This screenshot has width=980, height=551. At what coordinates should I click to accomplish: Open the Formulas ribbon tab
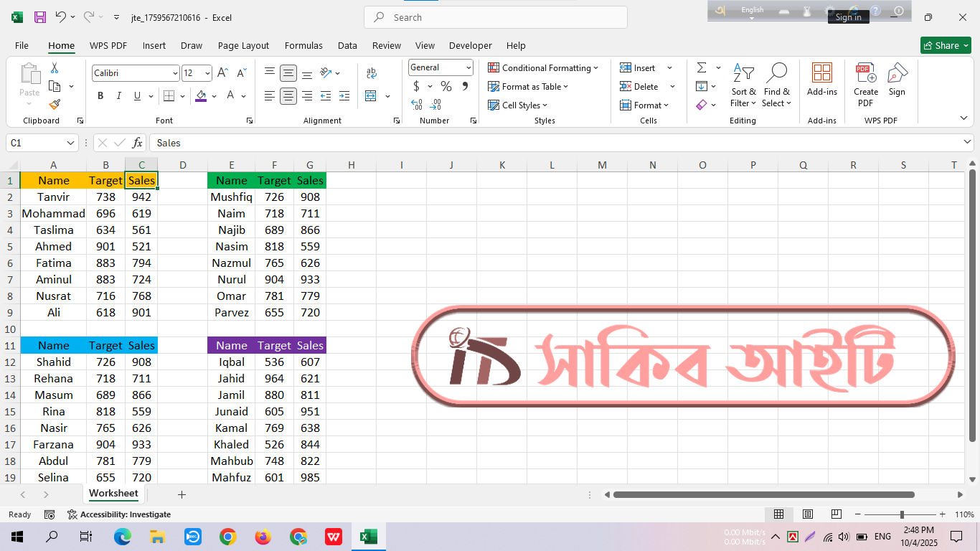(x=303, y=45)
